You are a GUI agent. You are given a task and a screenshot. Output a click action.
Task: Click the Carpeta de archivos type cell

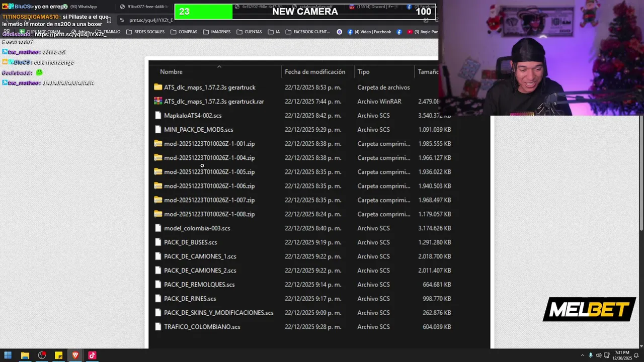[383, 87]
